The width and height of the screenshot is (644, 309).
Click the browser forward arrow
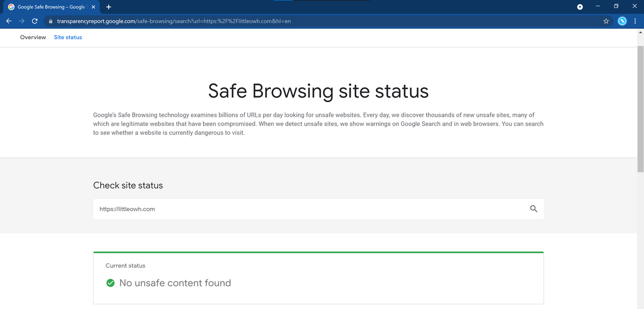pyautogui.click(x=22, y=21)
